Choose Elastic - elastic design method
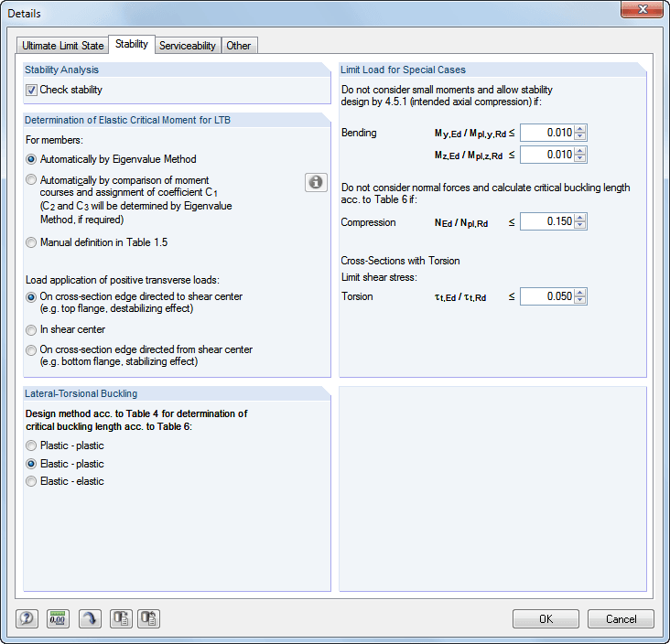The height and width of the screenshot is (644, 670). click(31, 481)
